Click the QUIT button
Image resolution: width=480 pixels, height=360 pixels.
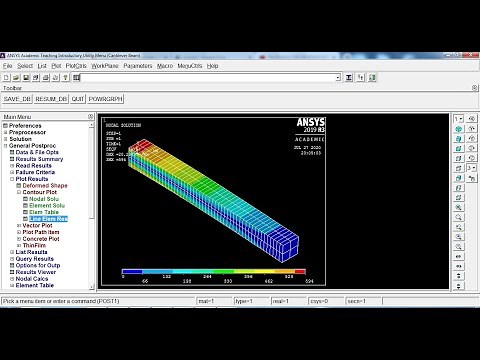click(78, 99)
